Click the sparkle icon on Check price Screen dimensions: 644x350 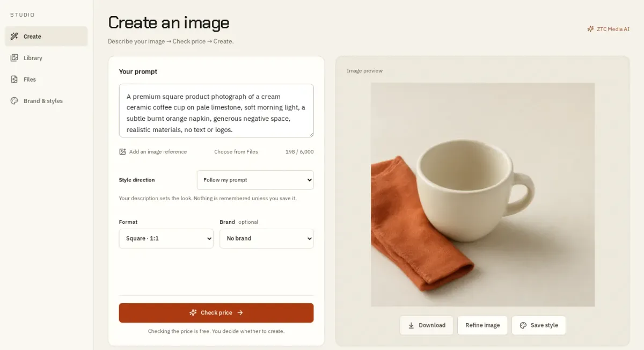(193, 313)
